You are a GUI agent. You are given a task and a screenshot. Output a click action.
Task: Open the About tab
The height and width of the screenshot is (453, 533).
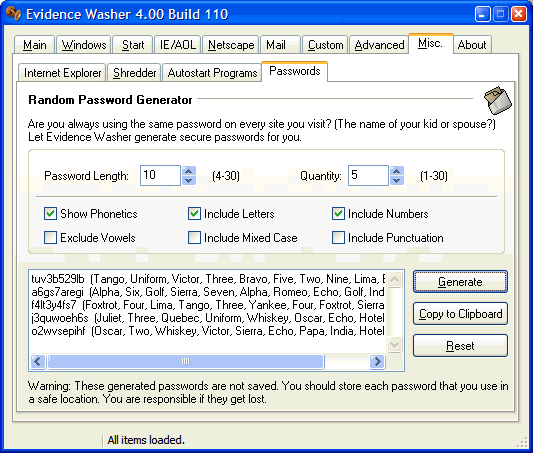[x=472, y=45]
